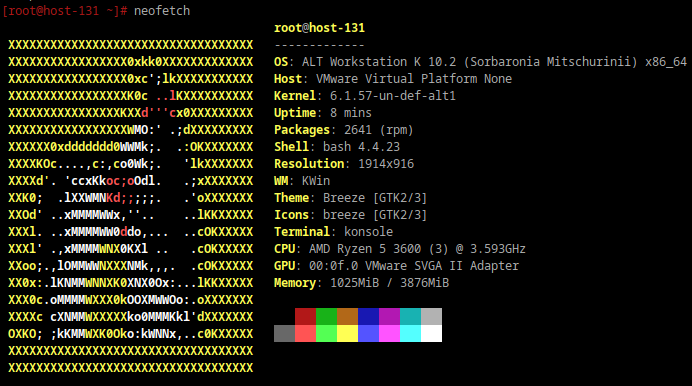Click the Memory usage 1025MiB value

[x=354, y=283]
